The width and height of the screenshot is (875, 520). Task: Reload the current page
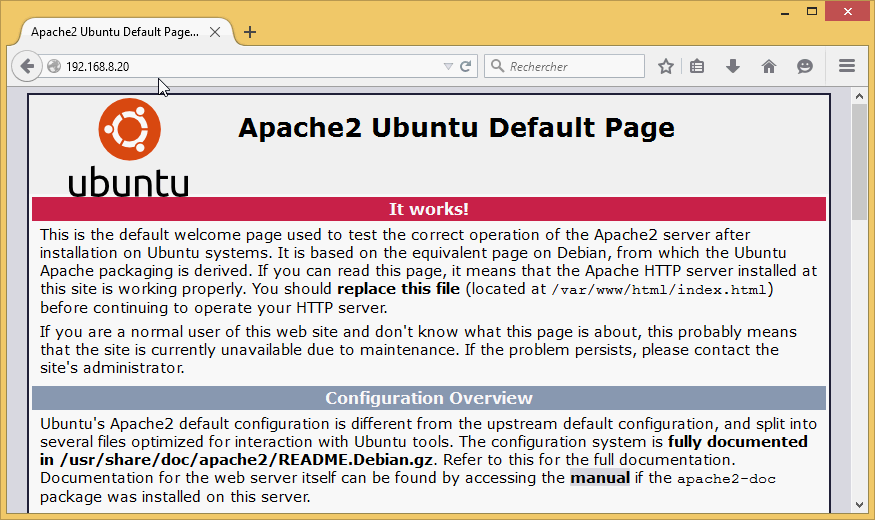tap(465, 67)
